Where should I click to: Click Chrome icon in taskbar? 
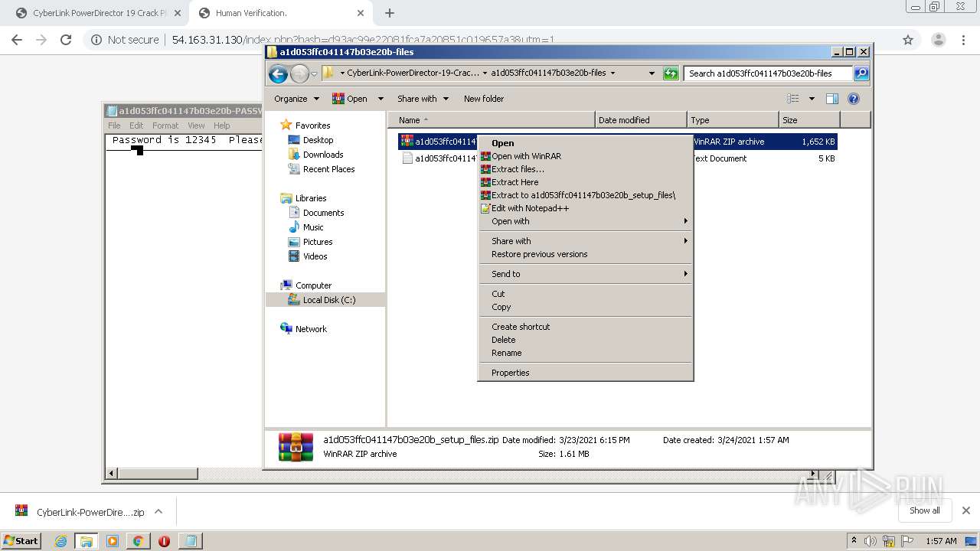coord(138,541)
